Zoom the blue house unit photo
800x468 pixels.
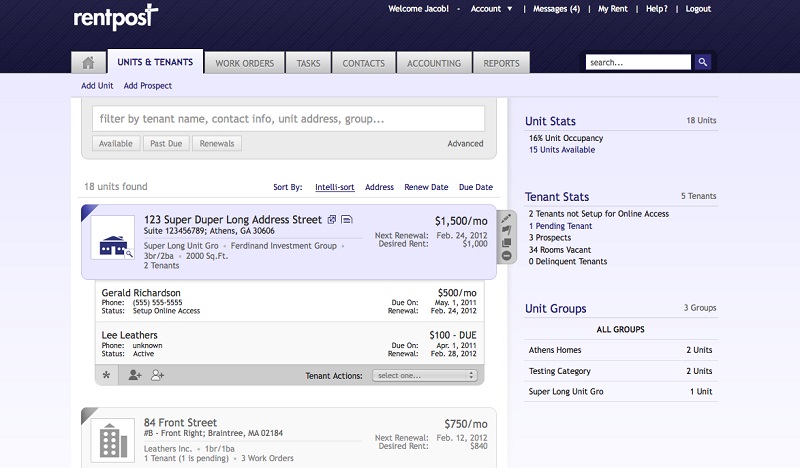tap(113, 238)
